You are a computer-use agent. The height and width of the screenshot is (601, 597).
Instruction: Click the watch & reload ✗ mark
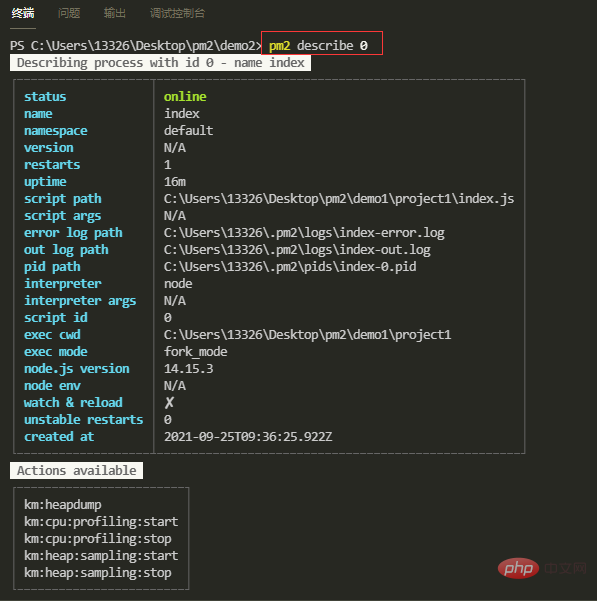pyautogui.click(x=169, y=402)
